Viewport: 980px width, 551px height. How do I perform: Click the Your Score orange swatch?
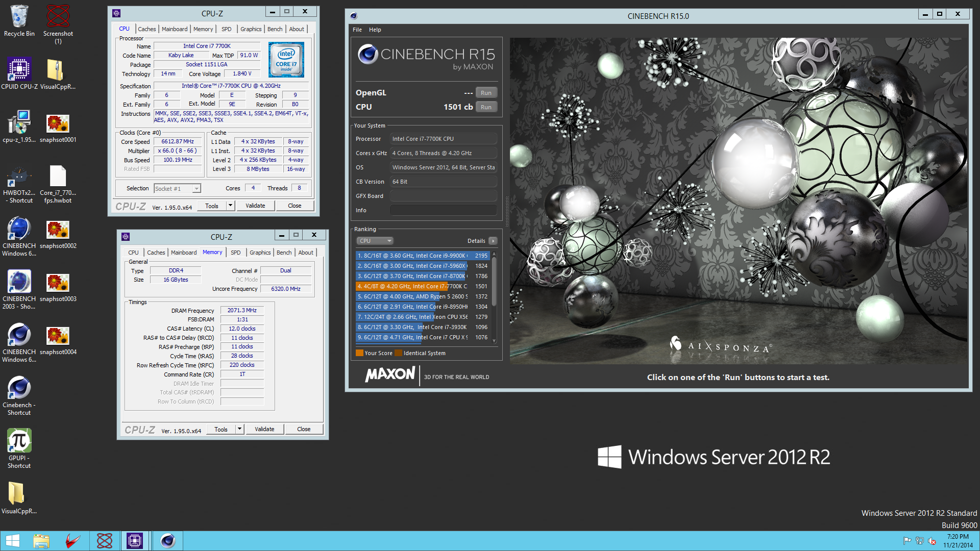[x=359, y=353]
